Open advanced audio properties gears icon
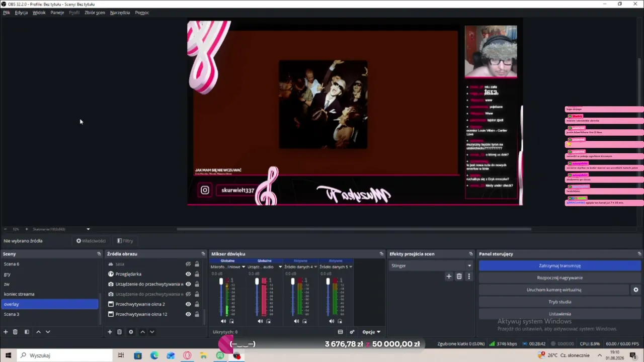Viewport: 644px width, 362px height. [352, 332]
